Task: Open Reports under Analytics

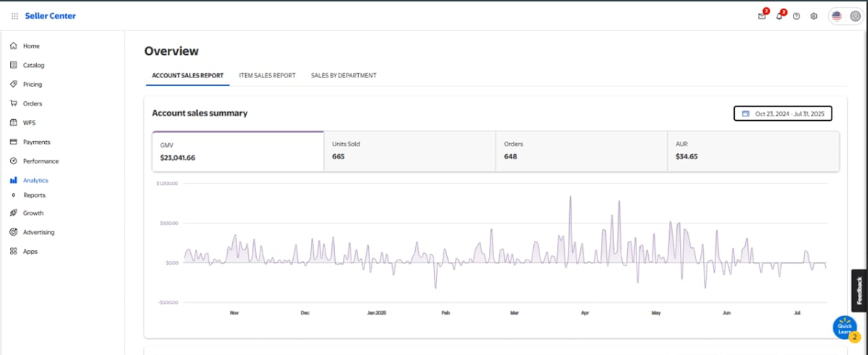Action: pos(34,195)
